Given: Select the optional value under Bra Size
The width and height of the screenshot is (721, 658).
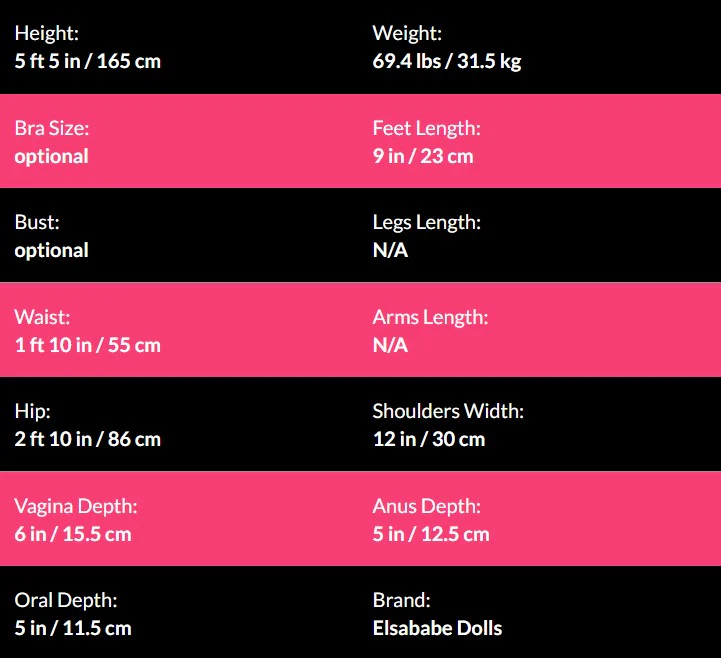Looking at the screenshot, I should click(51, 156).
